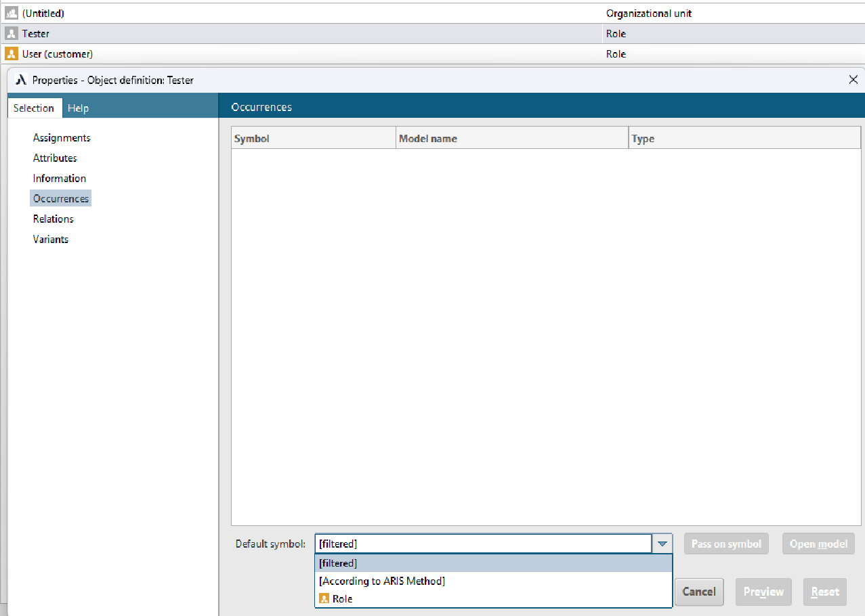Click the Default symbol input field

[x=482, y=544]
